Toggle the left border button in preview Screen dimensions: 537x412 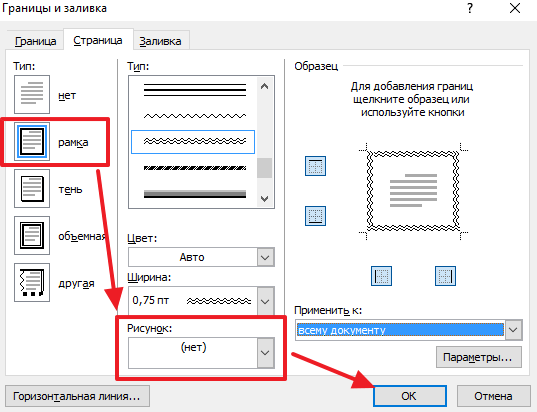(381, 276)
